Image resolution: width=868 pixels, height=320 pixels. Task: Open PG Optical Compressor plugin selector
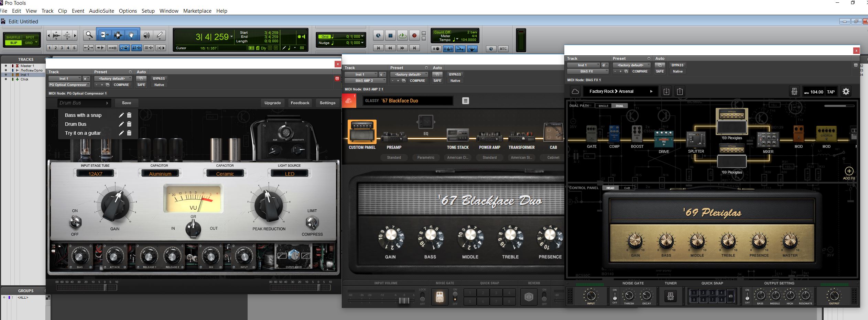[69, 85]
